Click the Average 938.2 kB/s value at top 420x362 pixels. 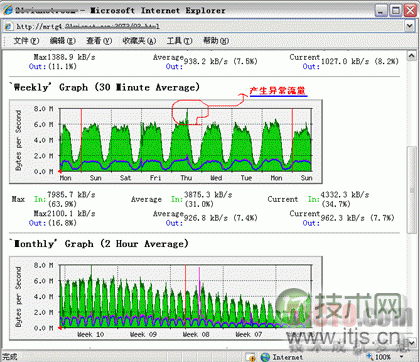click(221, 61)
